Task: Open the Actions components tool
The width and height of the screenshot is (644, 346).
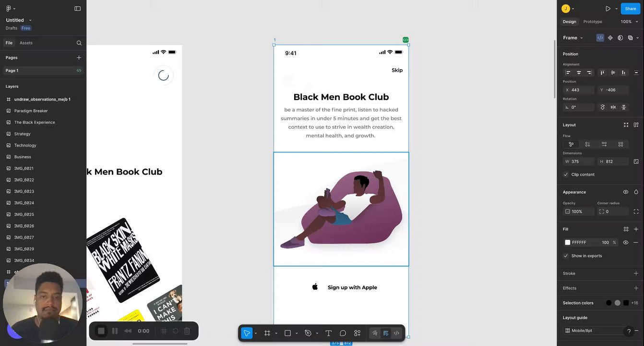Action: (x=358, y=333)
